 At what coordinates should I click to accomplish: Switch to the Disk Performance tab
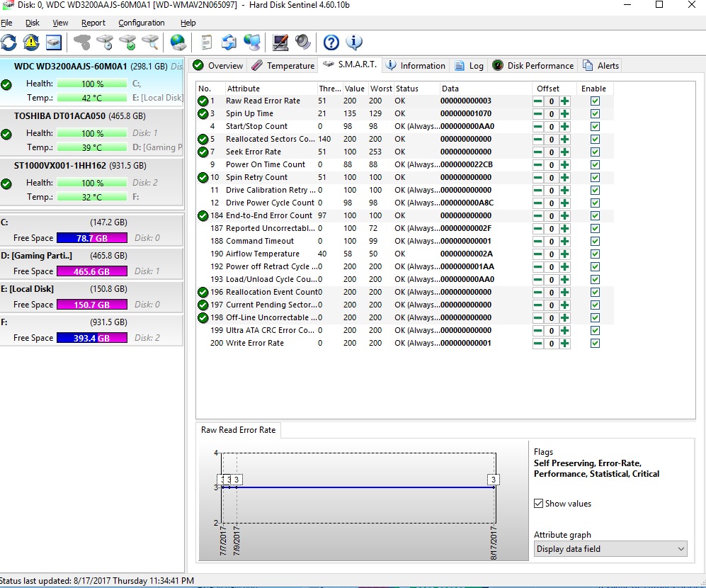coord(533,66)
